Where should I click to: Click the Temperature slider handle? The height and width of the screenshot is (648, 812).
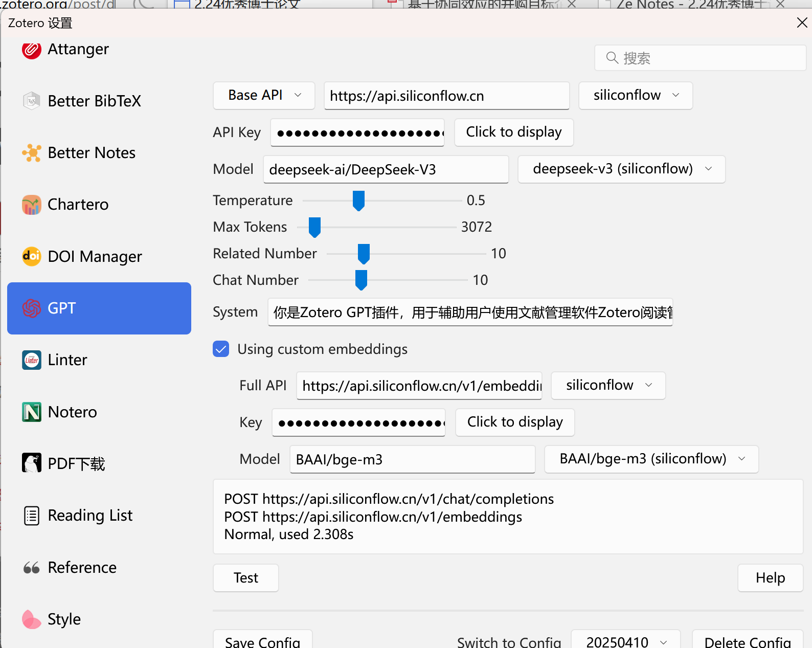click(358, 201)
